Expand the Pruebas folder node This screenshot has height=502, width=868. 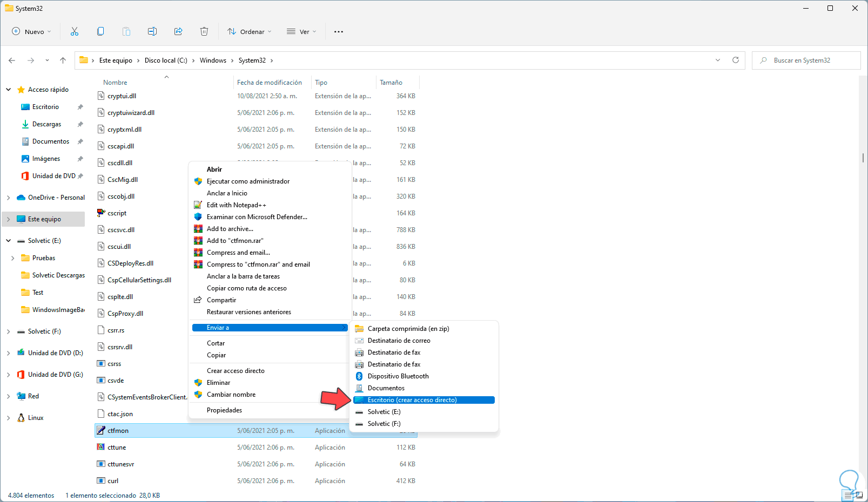[x=13, y=258]
